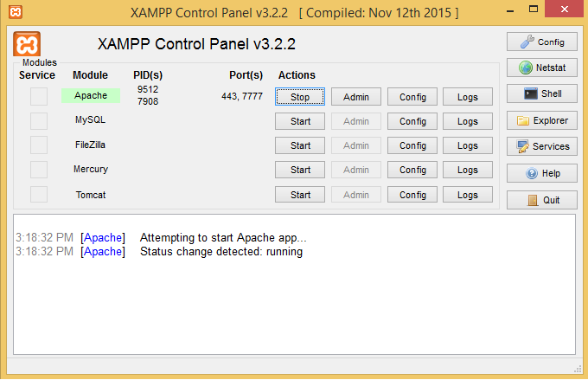The height and width of the screenshot is (380, 588).
Task: Open the Apache Logs list
Action: click(x=468, y=97)
